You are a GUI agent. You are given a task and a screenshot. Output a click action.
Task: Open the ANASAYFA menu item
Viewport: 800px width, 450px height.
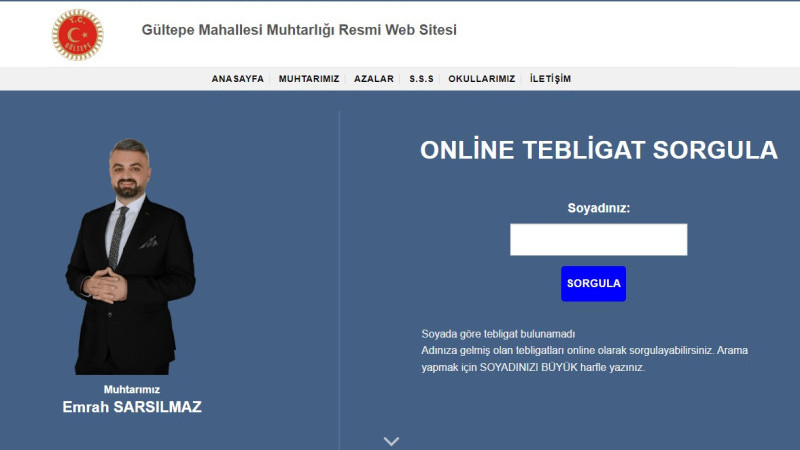(x=238, y=79)
